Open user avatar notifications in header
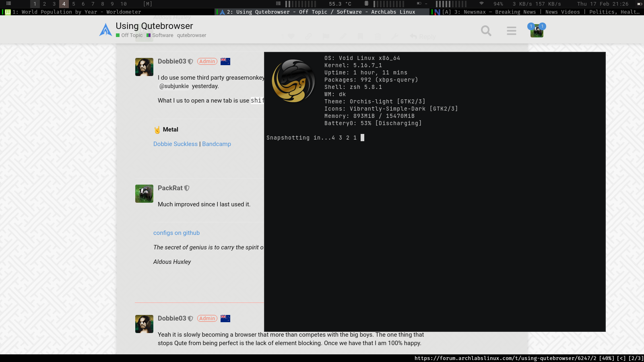The width and height of the screenshot is (644, 362). pyautogui.click(x=537, y=31)
